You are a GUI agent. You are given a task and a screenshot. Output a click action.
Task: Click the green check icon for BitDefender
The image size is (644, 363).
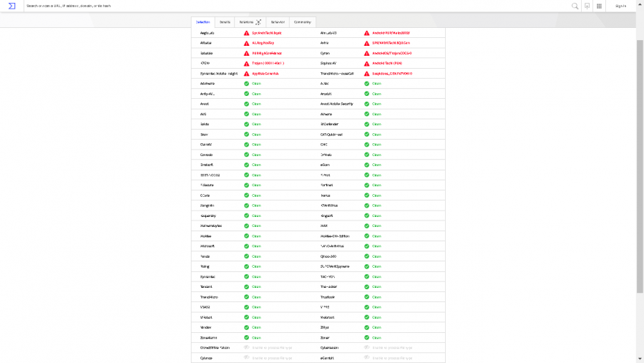click(x=367, y=124)
